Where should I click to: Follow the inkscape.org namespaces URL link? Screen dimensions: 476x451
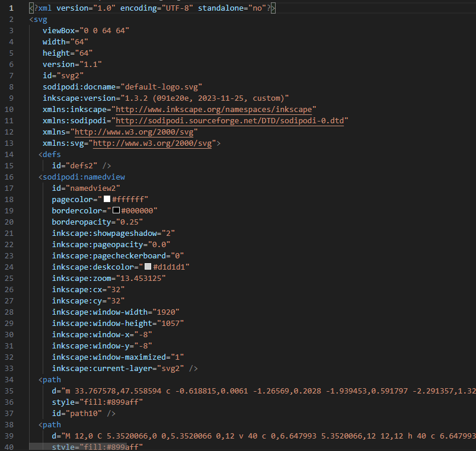click(x=216, y=109)
